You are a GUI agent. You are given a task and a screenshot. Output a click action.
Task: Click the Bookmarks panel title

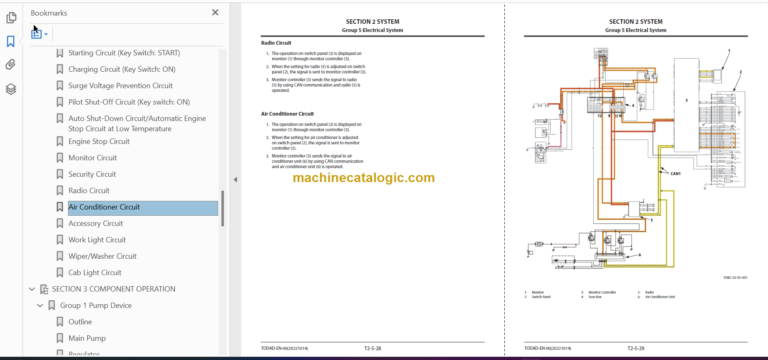[x=49, y=13]
